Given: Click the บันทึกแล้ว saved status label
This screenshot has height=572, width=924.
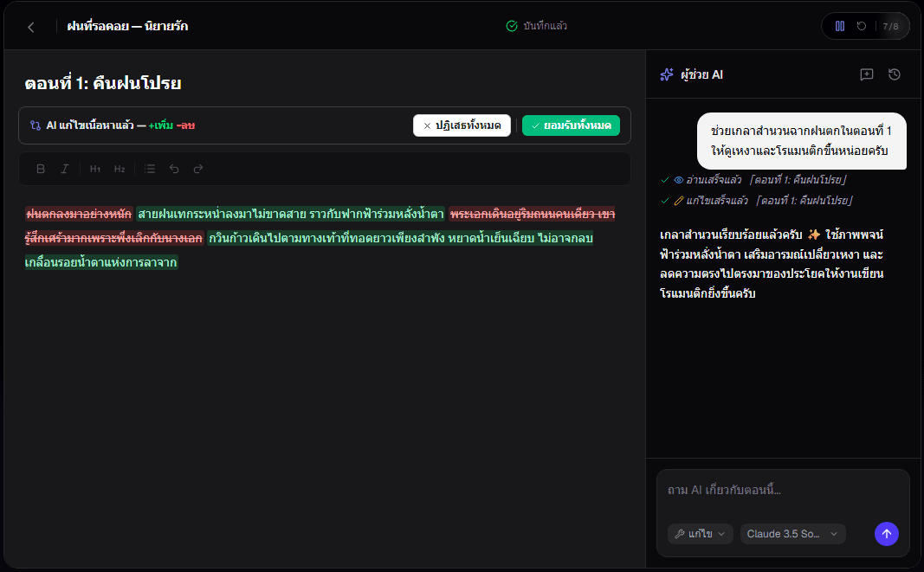Looking at the screenshot, I should (545, 26).
